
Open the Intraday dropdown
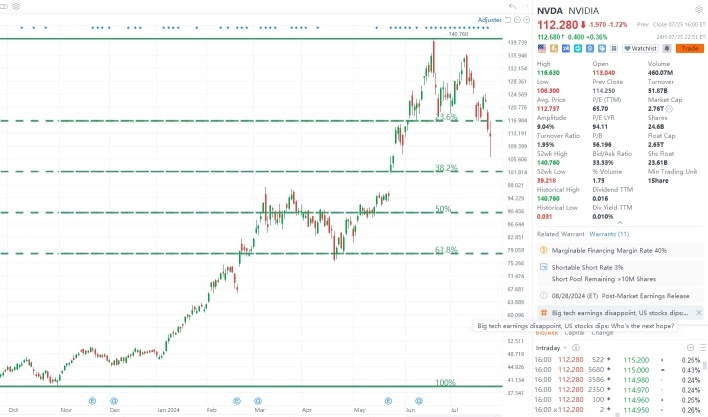(x=551, y=348)
